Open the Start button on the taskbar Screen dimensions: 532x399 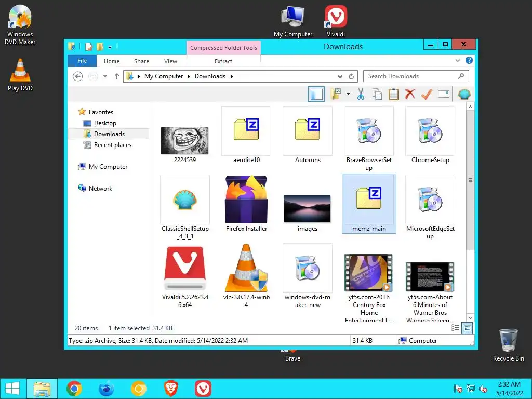click(12, 389)
